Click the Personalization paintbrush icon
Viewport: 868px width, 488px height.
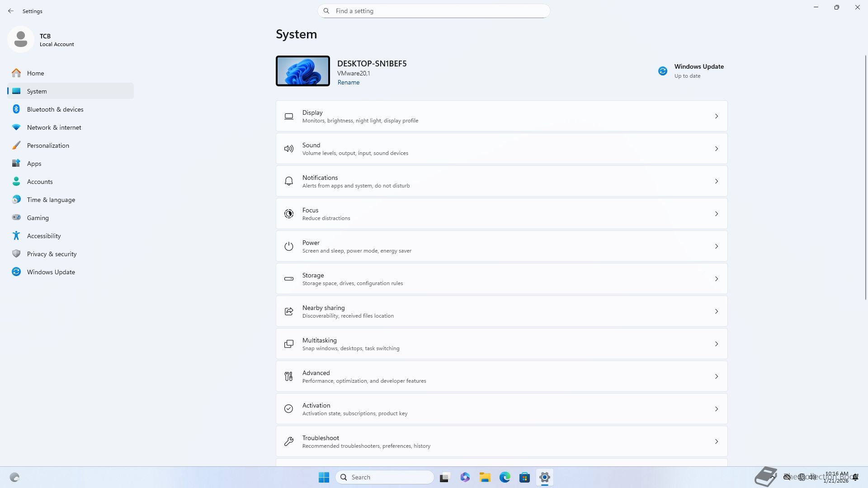pyautogui.click(x=16, y=145)
